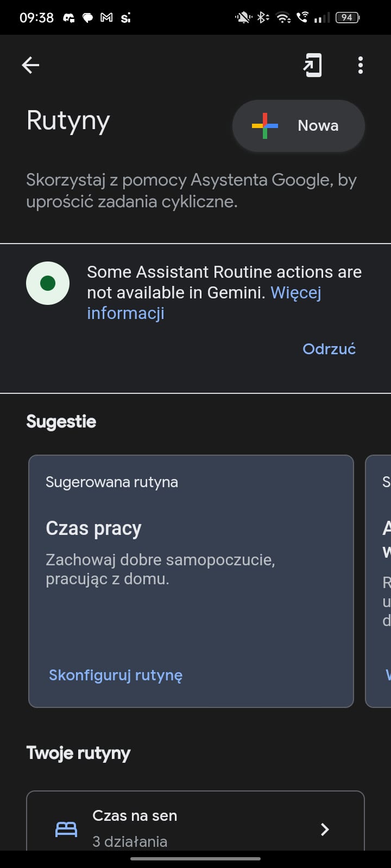Viewport: 391px width, 868px height.
Task: Tap the colorful plus icon
Action: tap(265, 125)
